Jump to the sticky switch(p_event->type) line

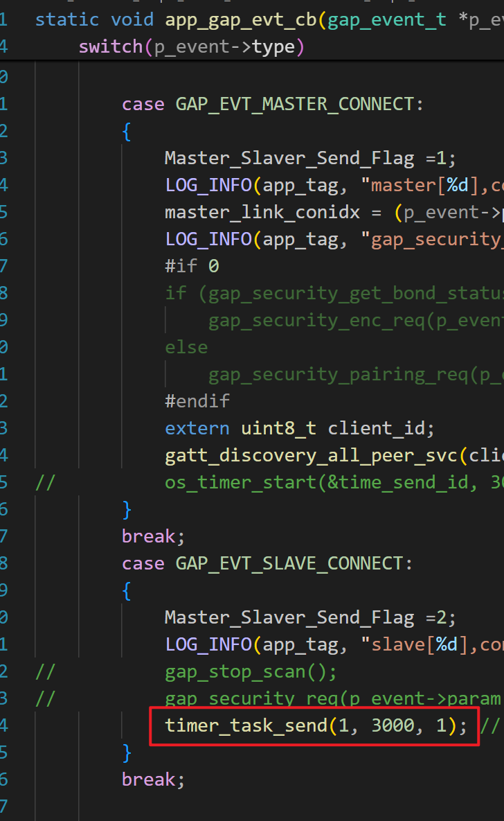[x=191, y=47]
